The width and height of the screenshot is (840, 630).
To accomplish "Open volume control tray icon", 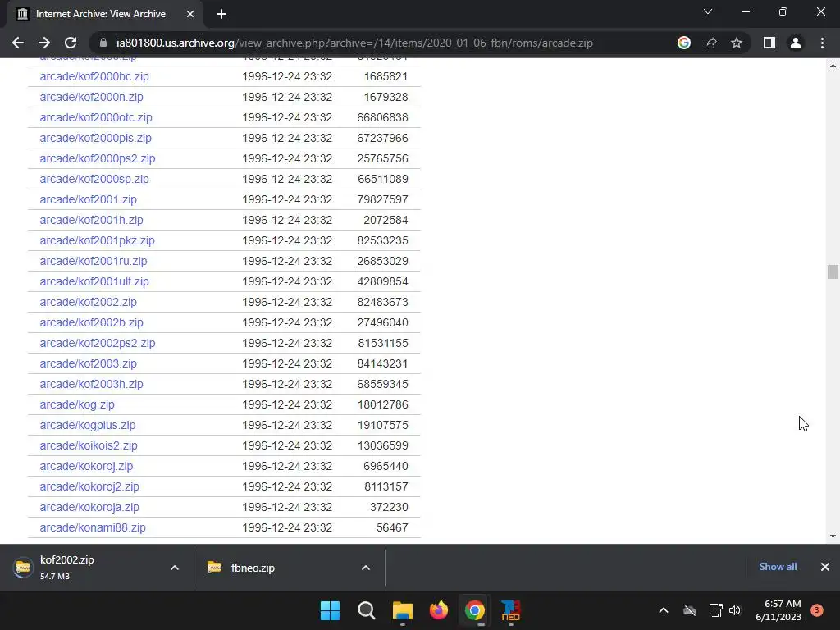I will pos(735,610).
